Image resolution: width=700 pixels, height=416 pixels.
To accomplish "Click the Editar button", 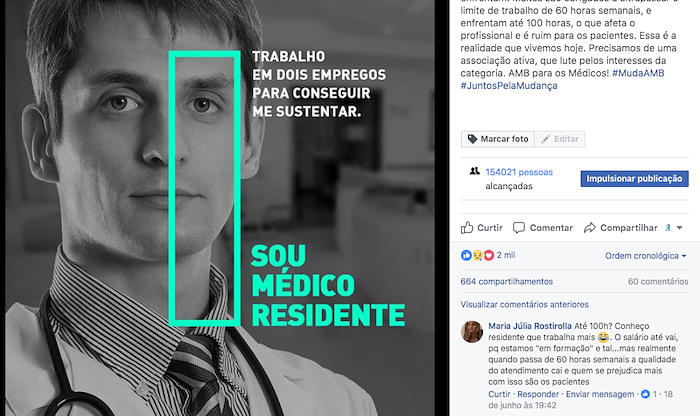I will coord(560,139).
